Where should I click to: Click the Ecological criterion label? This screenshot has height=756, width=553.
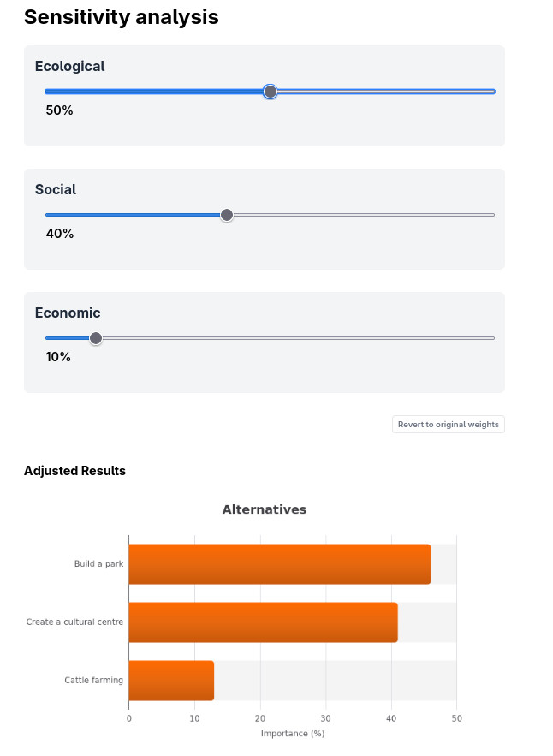[x=70, y=66]
